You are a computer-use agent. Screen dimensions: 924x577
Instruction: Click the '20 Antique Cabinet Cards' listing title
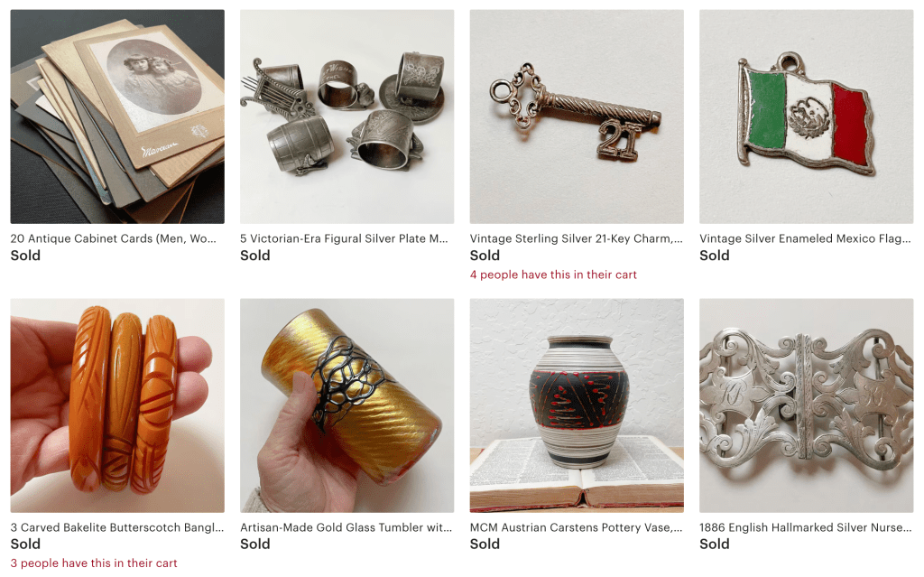(x=113, y=239)
